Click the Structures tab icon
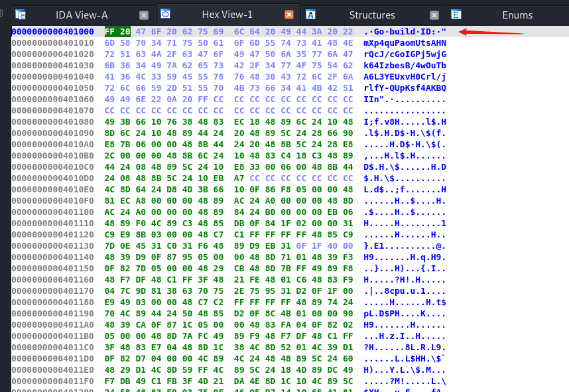 tap(310, 15)
